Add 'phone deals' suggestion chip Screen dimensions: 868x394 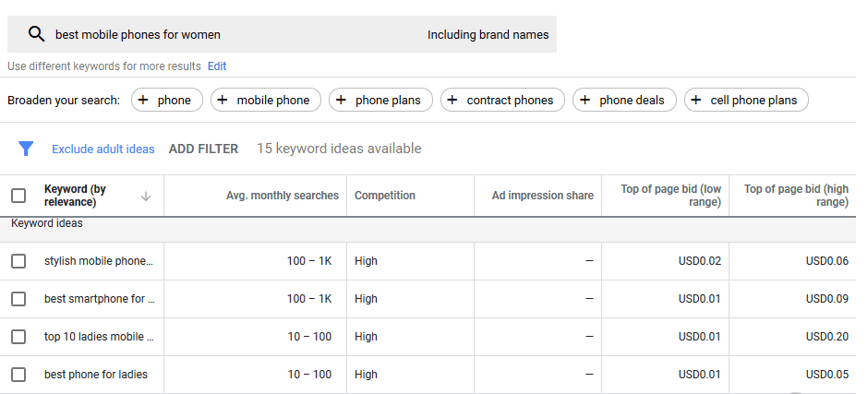[x=624, y=101]
